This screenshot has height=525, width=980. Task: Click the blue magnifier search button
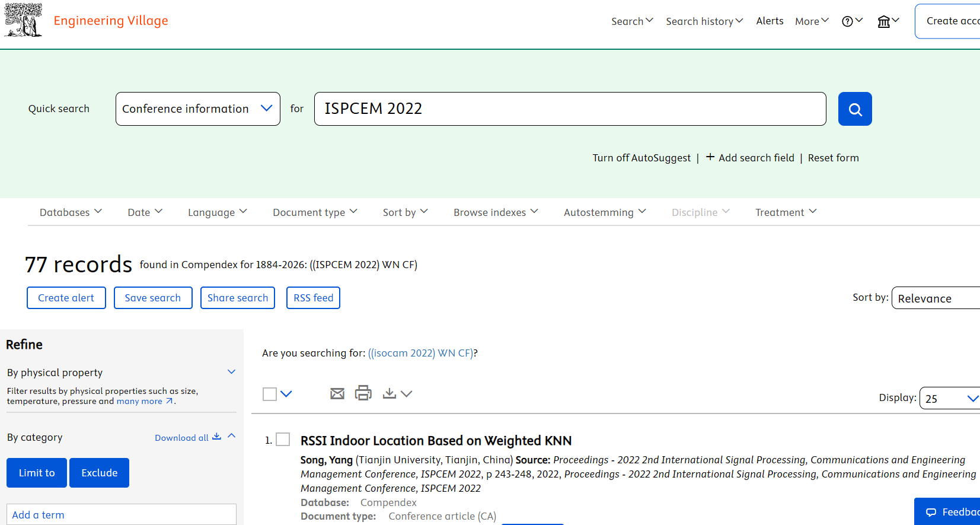[x=855, y=109]
